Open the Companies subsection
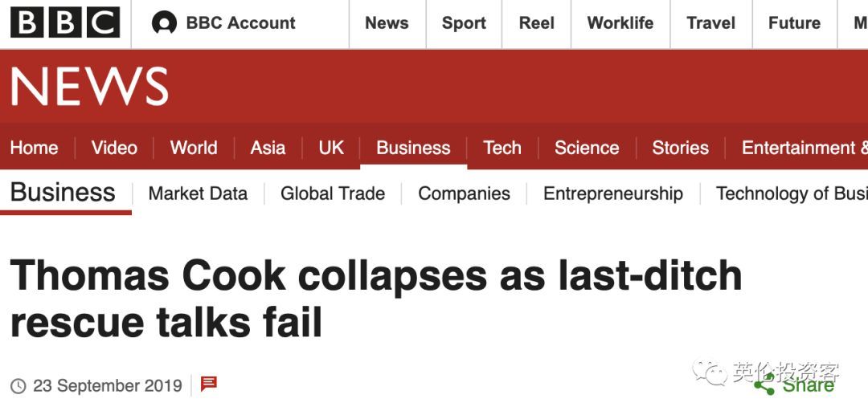Image resolution: width=868 pixels, height=411 pixels. [464, 193]
